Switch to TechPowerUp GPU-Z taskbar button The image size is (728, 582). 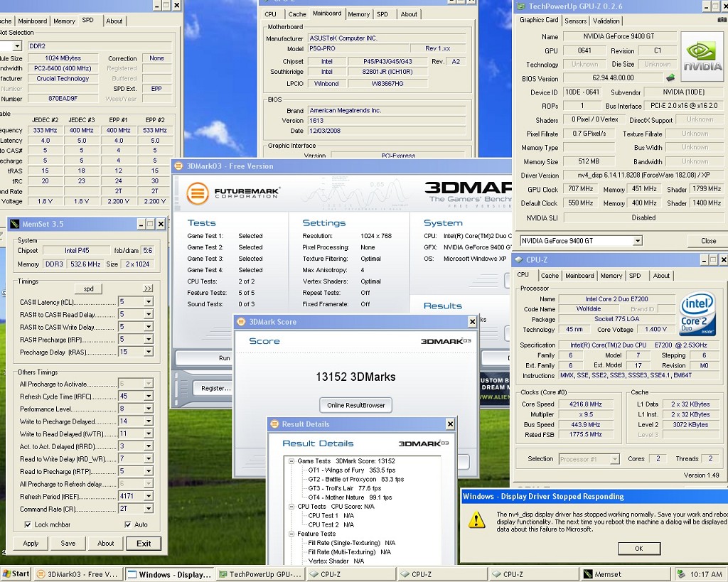coord(260,574)
